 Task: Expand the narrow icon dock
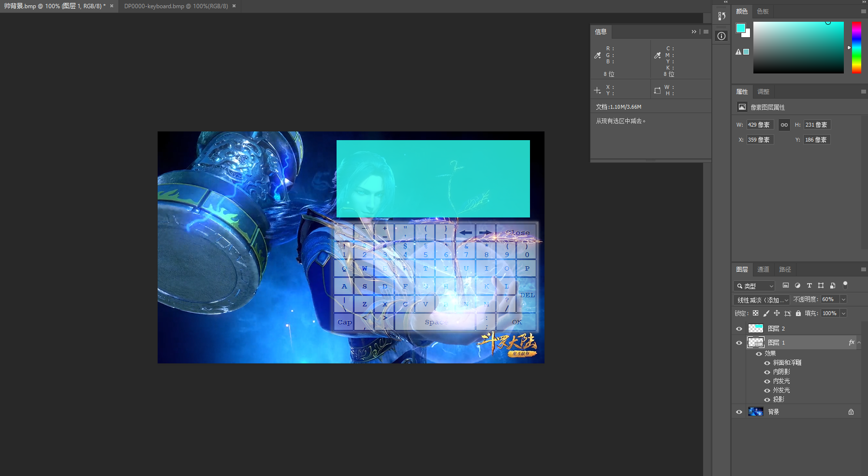(725, 2)
